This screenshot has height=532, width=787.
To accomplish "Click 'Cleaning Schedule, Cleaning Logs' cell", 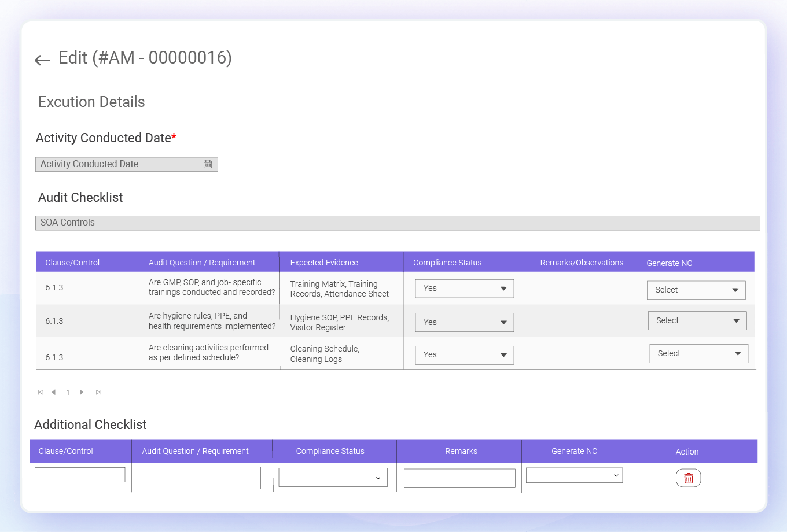I will pyautogui.click(x=325, y=354).
